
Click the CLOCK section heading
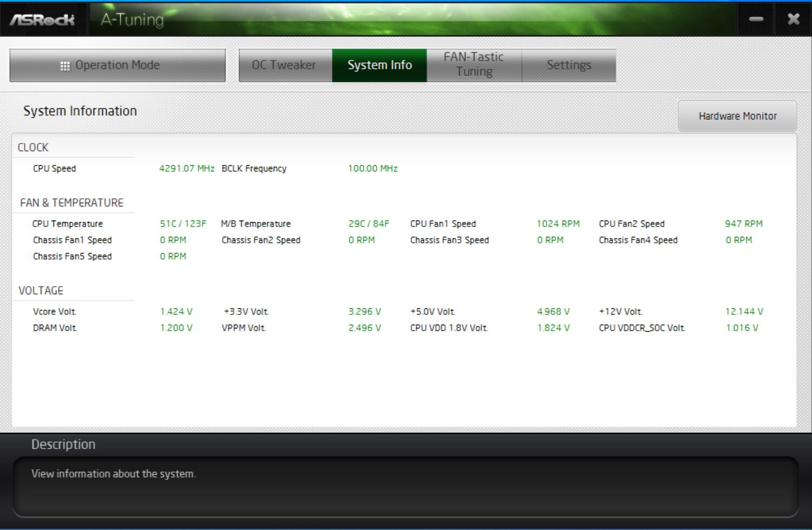point(33,147)
